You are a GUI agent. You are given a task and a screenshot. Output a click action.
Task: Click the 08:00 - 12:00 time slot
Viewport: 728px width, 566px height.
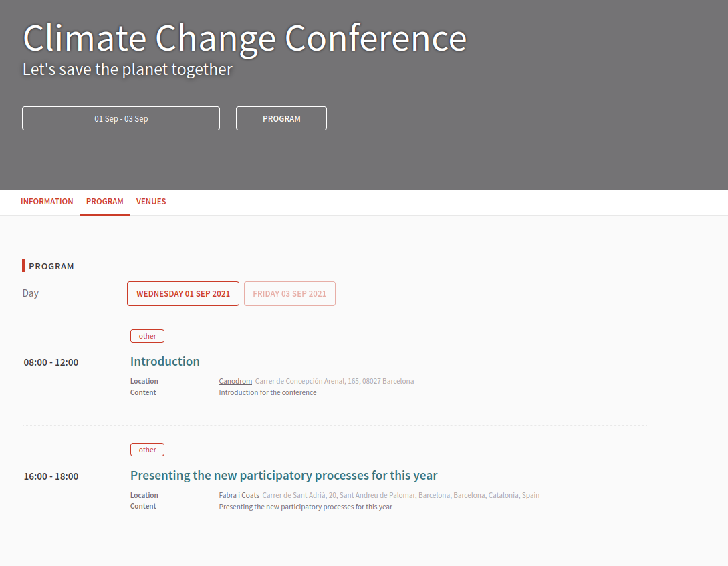(51, 362)
